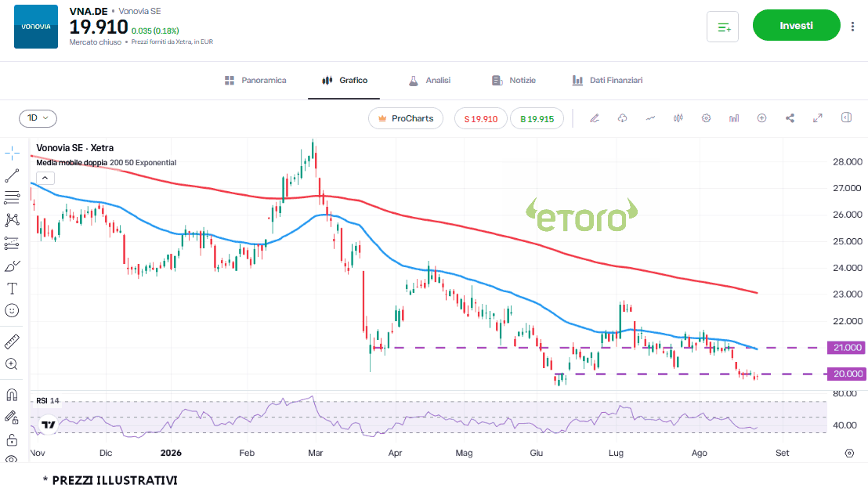
Task: Click the cloud save chart icon
Action: click(622, 117)
